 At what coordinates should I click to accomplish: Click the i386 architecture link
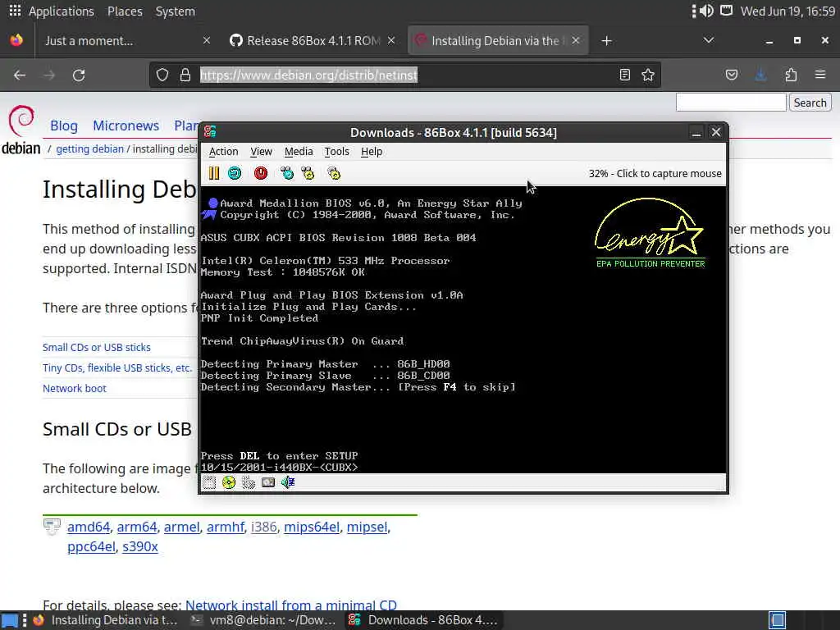pos(264,527)
